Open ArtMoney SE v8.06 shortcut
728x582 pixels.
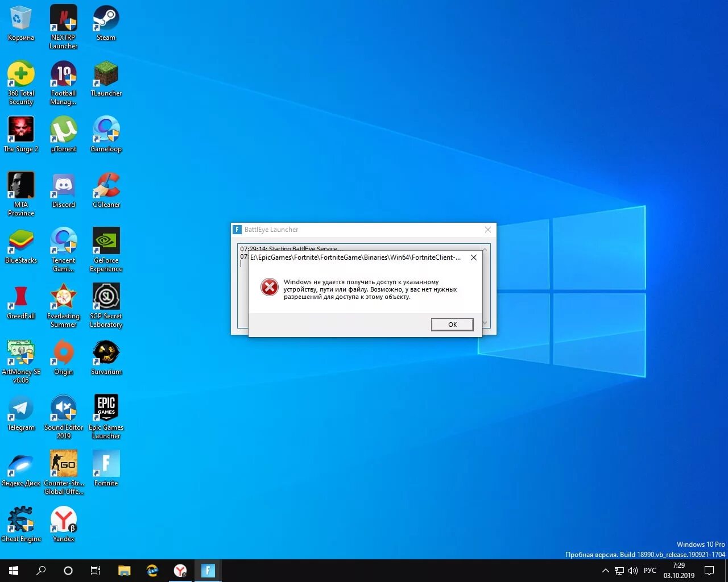tap(21, 361)
